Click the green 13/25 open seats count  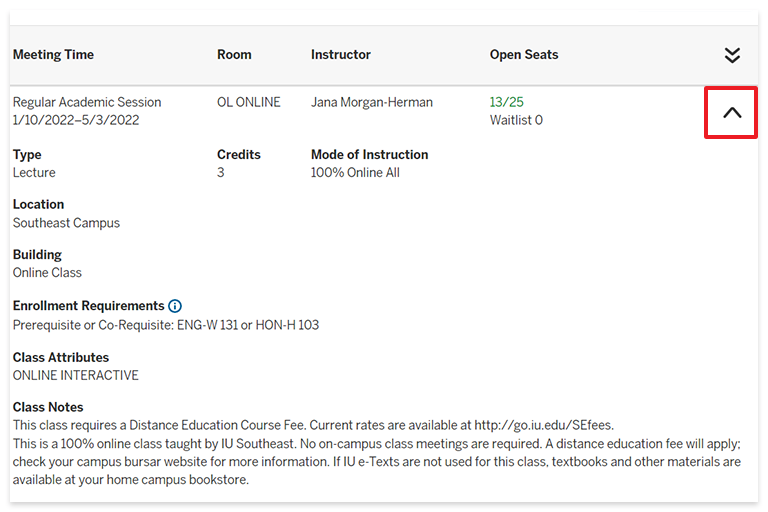[x=506, y=102]
